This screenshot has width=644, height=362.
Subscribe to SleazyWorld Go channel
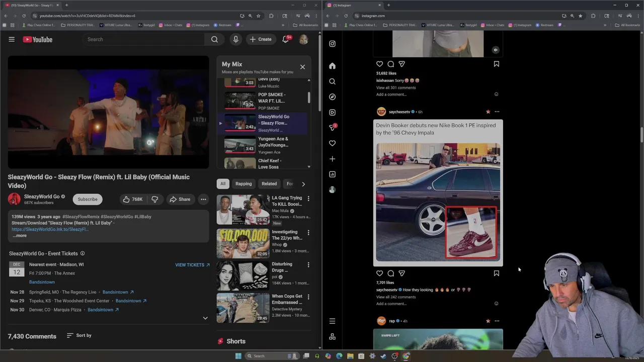tap(88, 199)
